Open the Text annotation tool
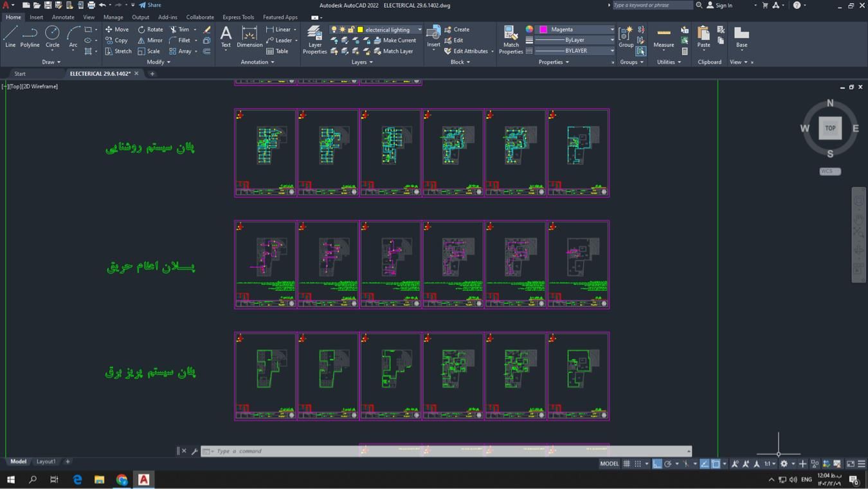Screen dimensions: 868x489 [x=226, y=37]
